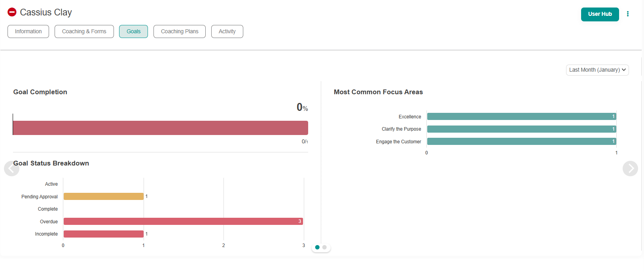The height and width of the screenshot is (272, 644).
Task: View the Activity tab
Action: [227, 32]
